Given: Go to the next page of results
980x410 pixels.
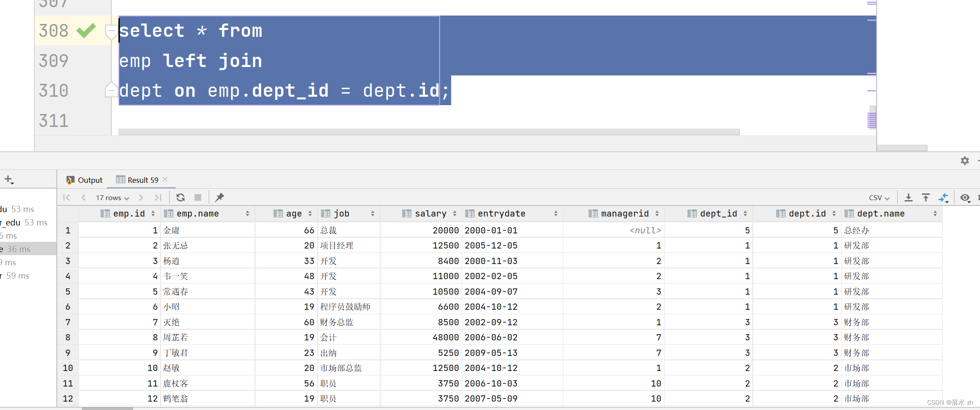Looking at the screenshot, I should pyautogui.click(x=141, y=197).
